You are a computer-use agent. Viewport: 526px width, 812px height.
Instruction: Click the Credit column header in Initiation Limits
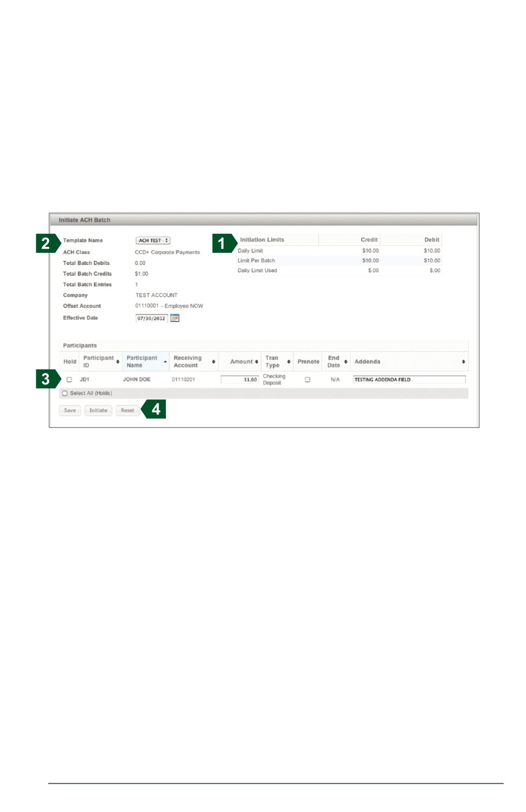tap(369, 240)
